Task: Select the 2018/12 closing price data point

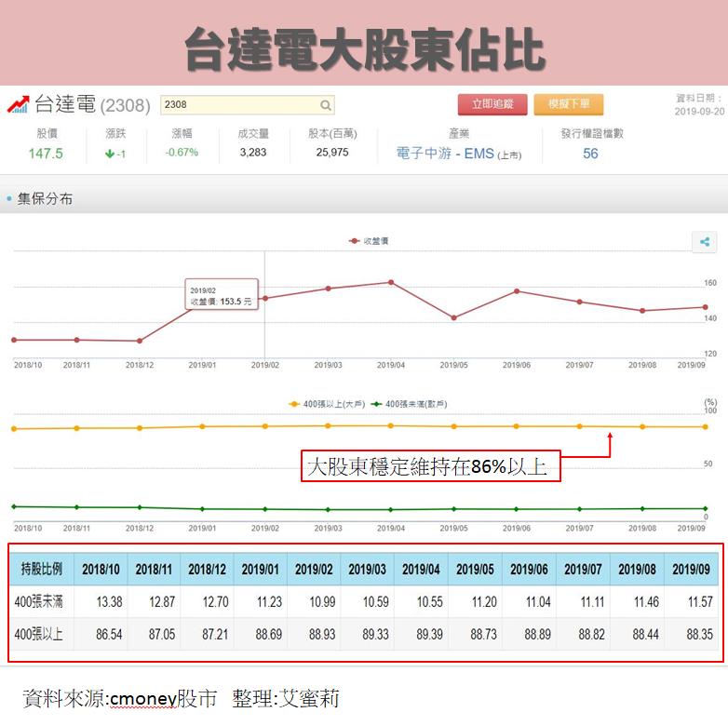Action: point(140,341)
